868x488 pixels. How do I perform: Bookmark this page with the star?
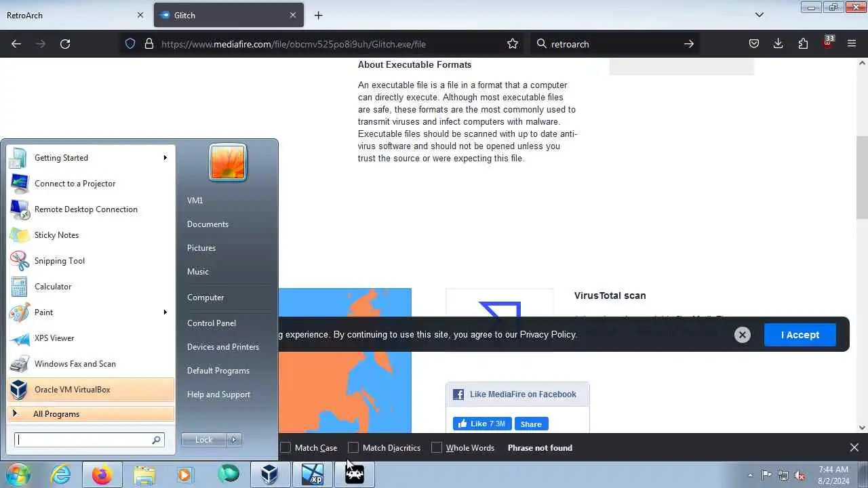[513, 44]
